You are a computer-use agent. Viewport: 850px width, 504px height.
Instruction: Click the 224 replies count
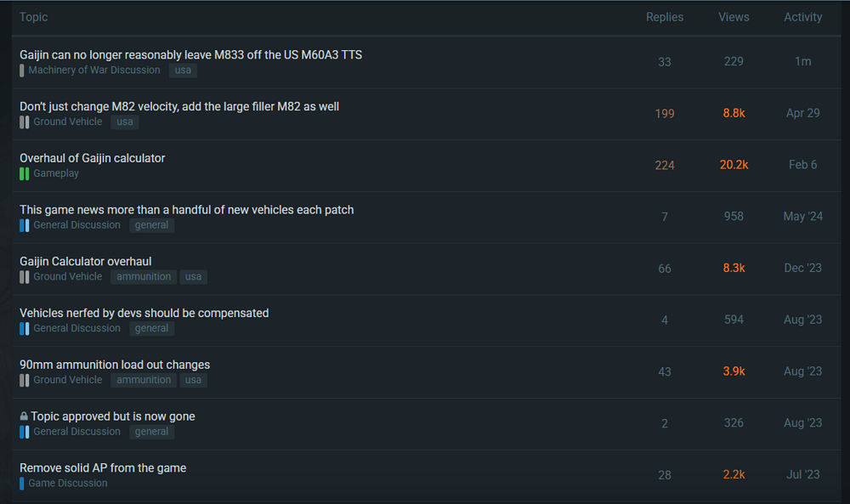tap(665, 165)
